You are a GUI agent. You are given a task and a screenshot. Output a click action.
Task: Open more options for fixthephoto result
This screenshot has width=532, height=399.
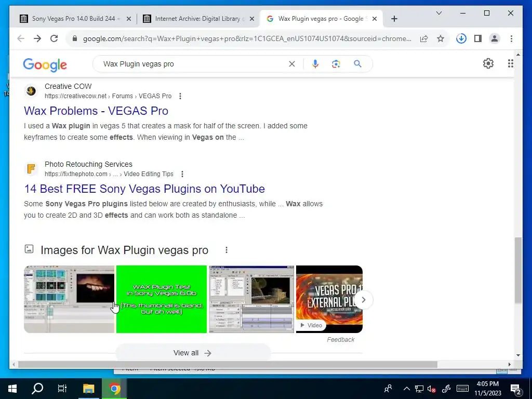(182, 174)
